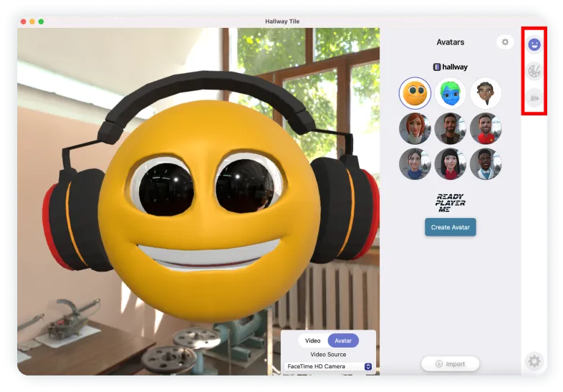Select the yellow emoji avatar
This screenshot has width=563, height=392.
coord(415,93)
